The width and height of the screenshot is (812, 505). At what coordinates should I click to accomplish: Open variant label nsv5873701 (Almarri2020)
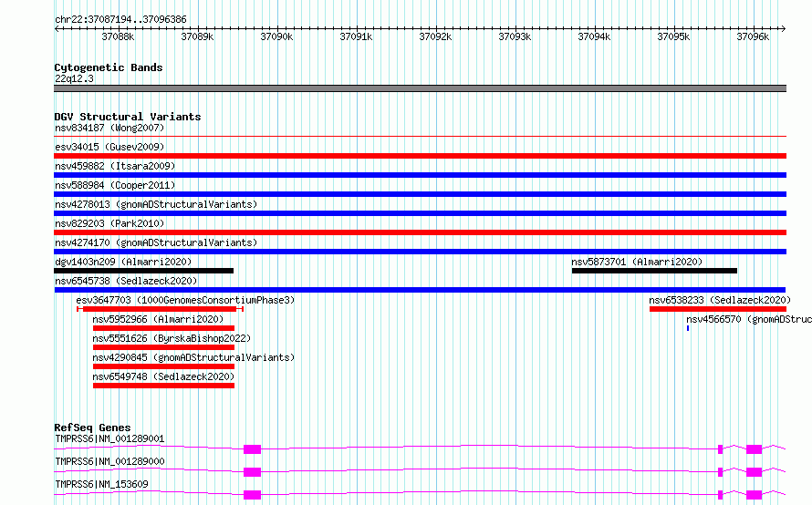(637, 262)
